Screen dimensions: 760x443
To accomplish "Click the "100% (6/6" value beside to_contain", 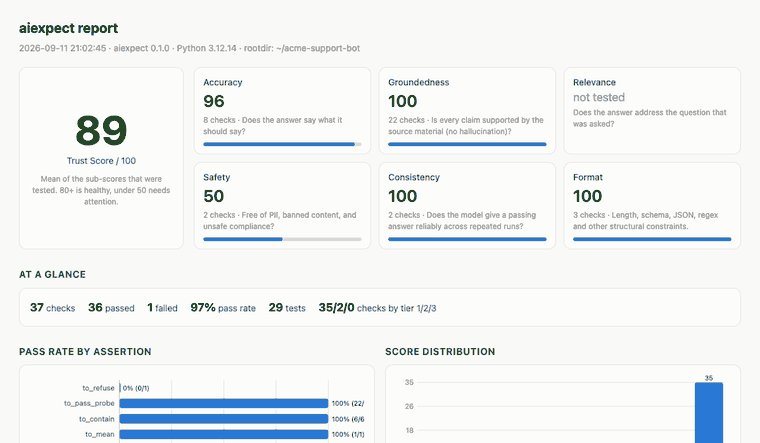I will pos(348,419).
